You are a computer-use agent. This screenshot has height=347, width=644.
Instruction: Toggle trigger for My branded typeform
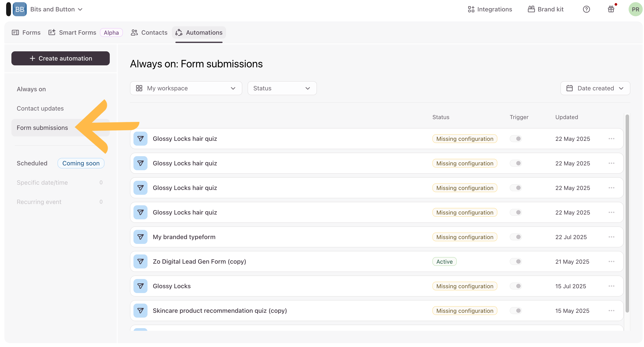click(516, 237)
